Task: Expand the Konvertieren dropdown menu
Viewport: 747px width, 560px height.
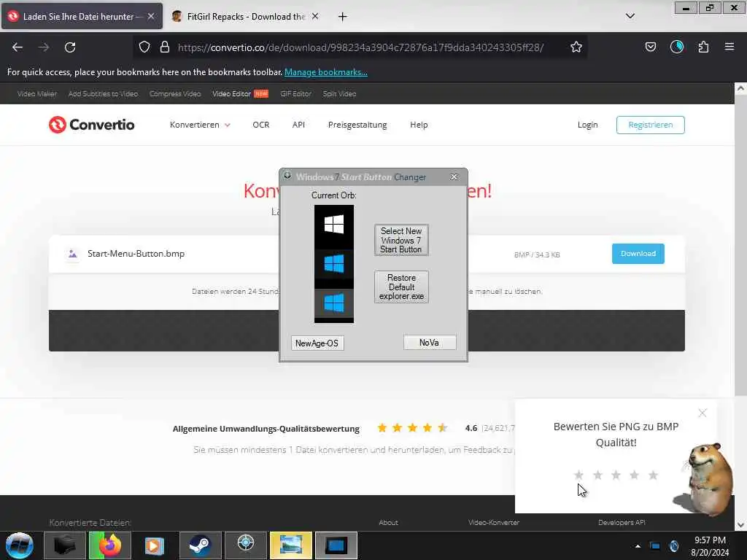Action: pos(200,125)
